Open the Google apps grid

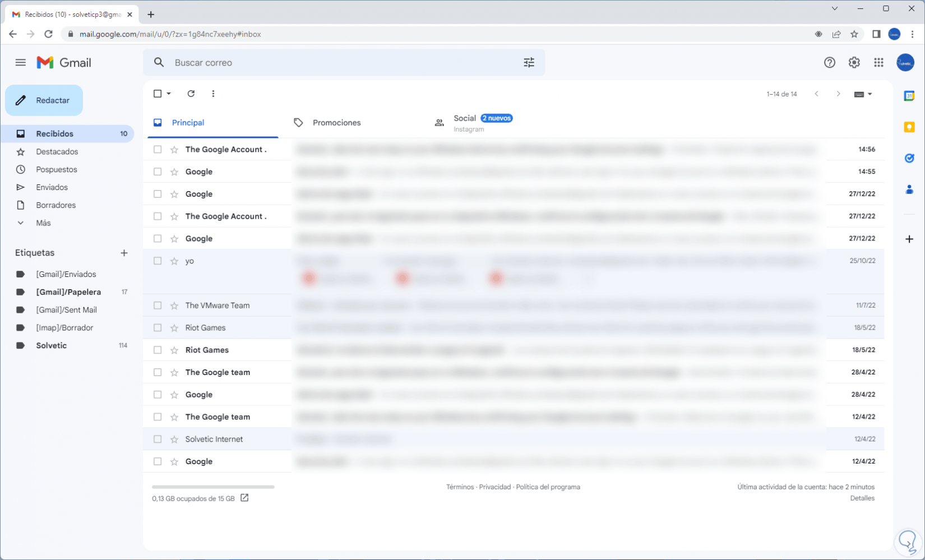pyautogui.click(x=878, y=62)
